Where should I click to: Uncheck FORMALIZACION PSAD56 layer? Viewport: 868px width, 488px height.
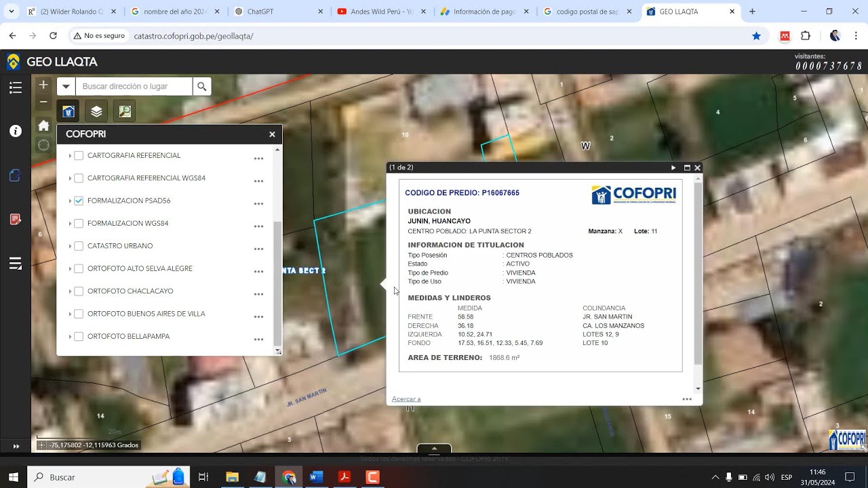pos(79,201)
